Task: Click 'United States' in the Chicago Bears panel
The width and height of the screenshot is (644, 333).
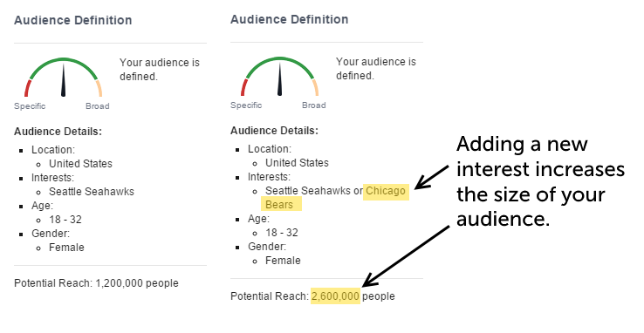Action: [297, 163]
